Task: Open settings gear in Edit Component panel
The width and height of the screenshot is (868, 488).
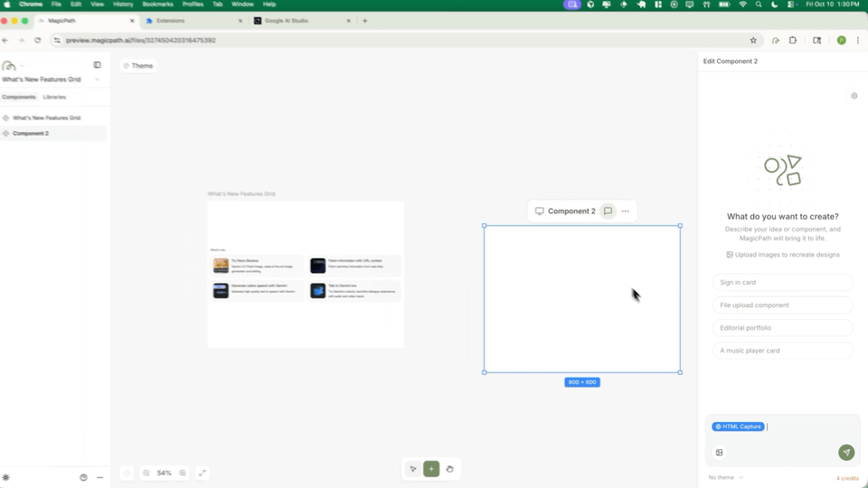Action: click(854, 96)
